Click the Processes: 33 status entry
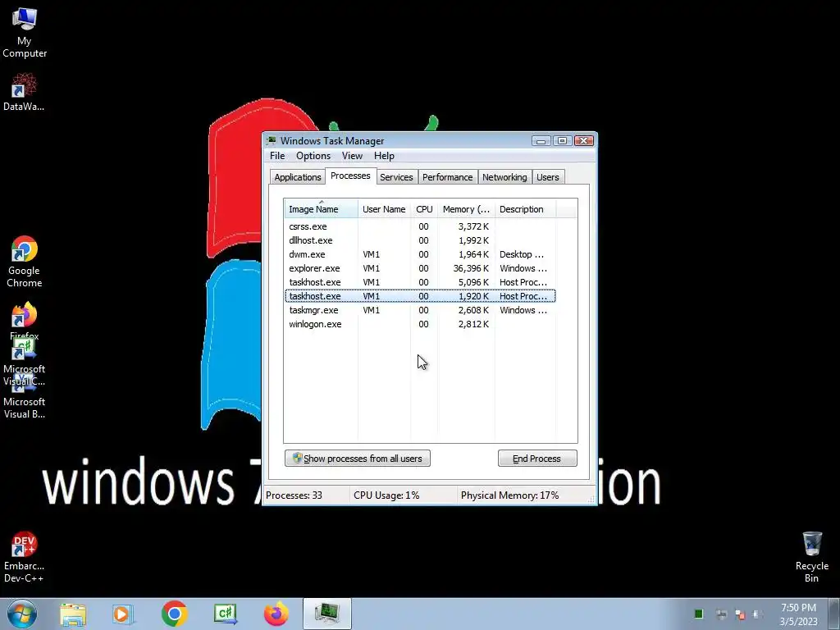 294,495
